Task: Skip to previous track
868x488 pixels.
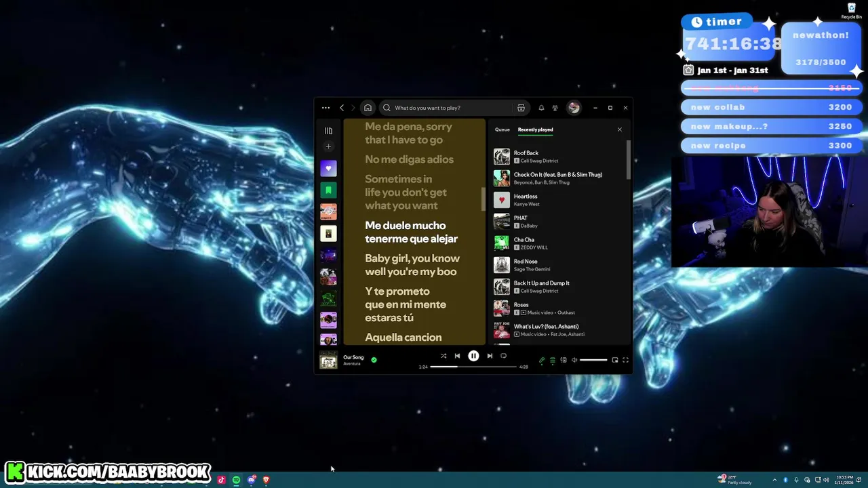Action: point(457,356)
